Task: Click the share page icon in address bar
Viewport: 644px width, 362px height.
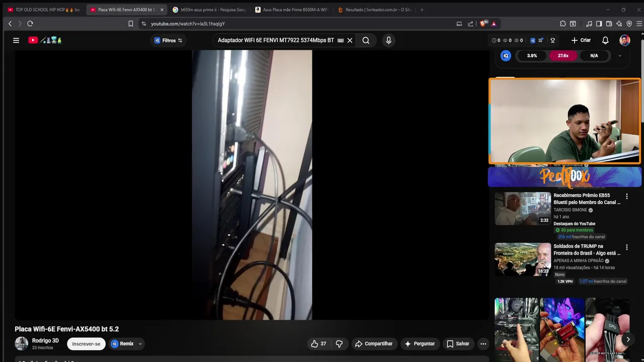Action: (x=470, y=24)
